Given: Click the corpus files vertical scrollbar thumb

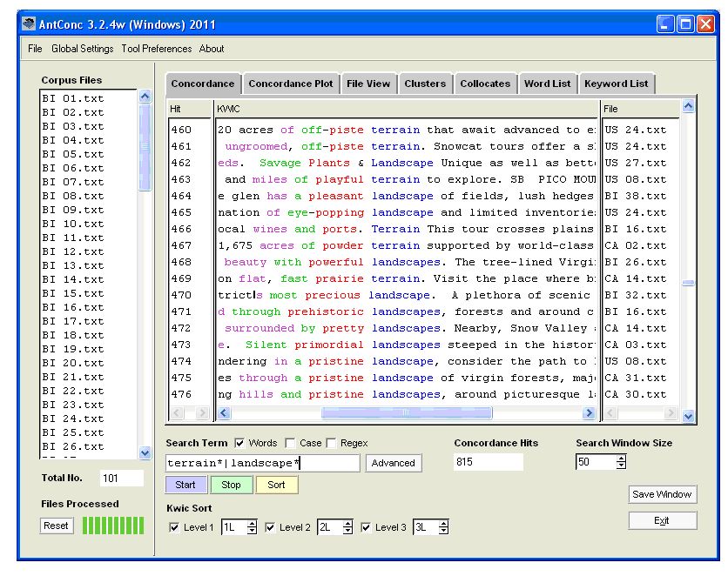Looking at the screenshot, I should (x=145, y=147).
